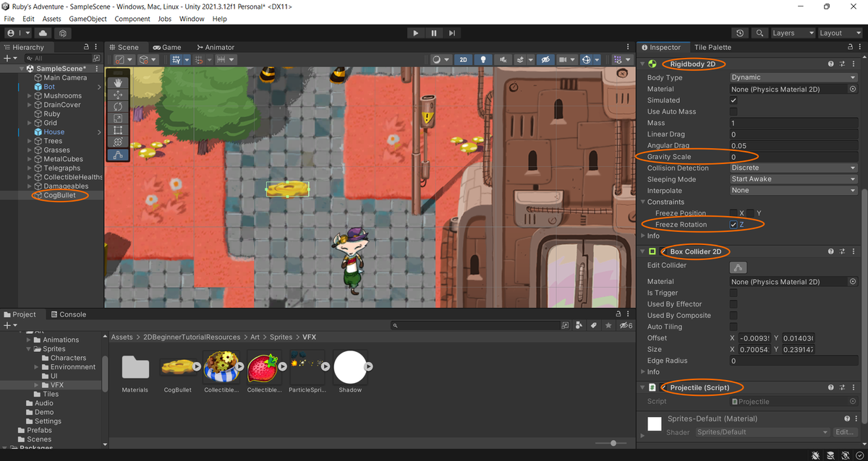
Task: Activate the Edit Collider custom tool
Action: click(118, 155)
